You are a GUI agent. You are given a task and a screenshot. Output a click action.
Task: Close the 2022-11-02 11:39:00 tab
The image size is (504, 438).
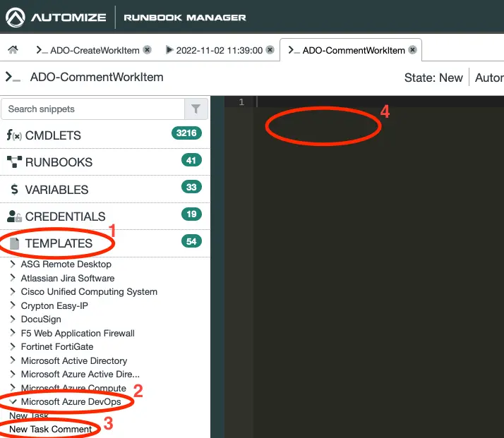tap(270, 50)
